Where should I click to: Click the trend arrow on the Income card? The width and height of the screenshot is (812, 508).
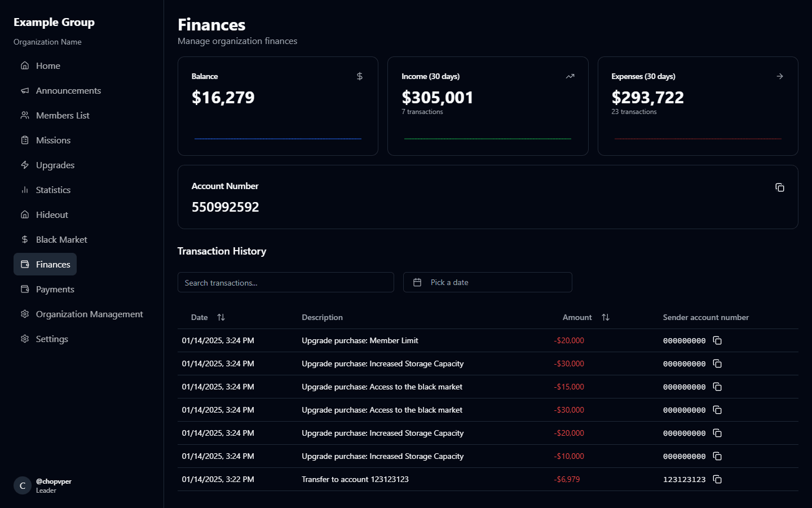[570, 76]
